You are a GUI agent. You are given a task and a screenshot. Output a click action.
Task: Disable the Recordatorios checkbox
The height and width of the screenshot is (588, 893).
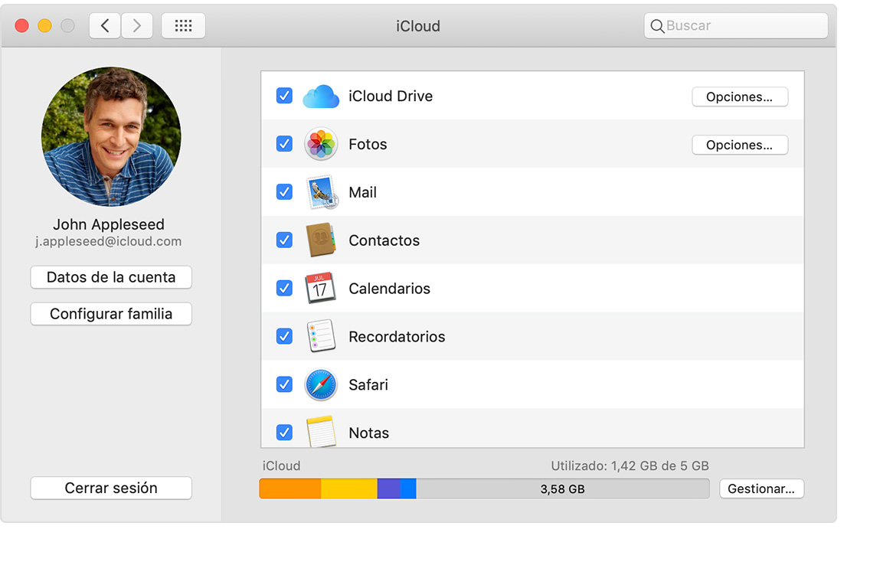284,336
